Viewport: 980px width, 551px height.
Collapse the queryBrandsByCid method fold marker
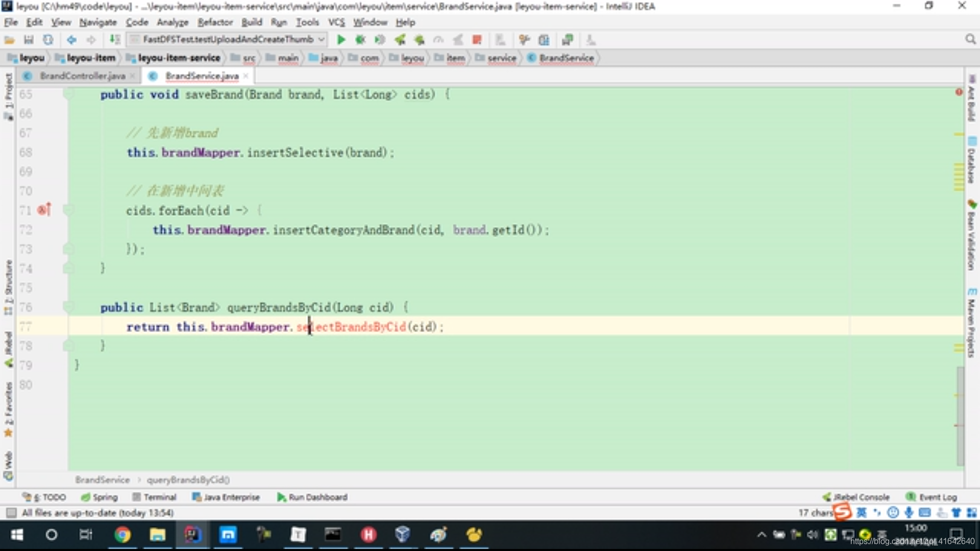(x=68, y=307)
